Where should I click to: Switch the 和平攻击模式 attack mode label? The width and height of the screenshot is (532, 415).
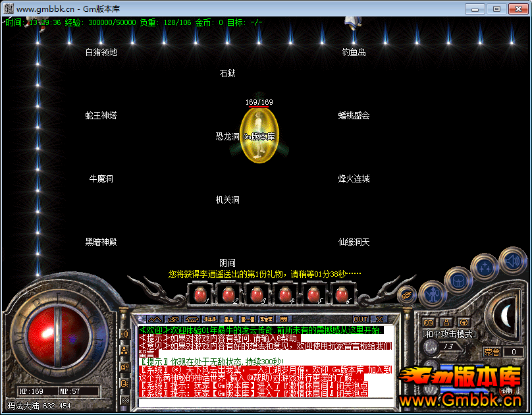(x=449, y=334)
